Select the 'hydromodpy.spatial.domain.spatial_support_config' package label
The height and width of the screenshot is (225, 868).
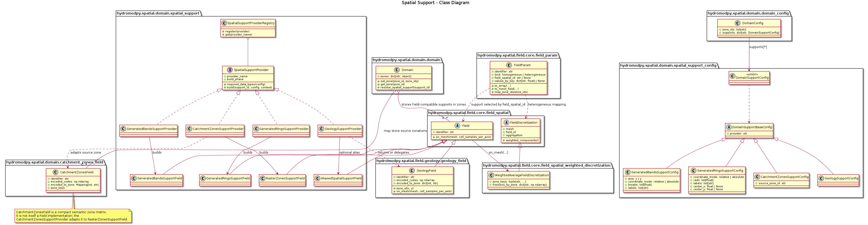pos(668,65)
